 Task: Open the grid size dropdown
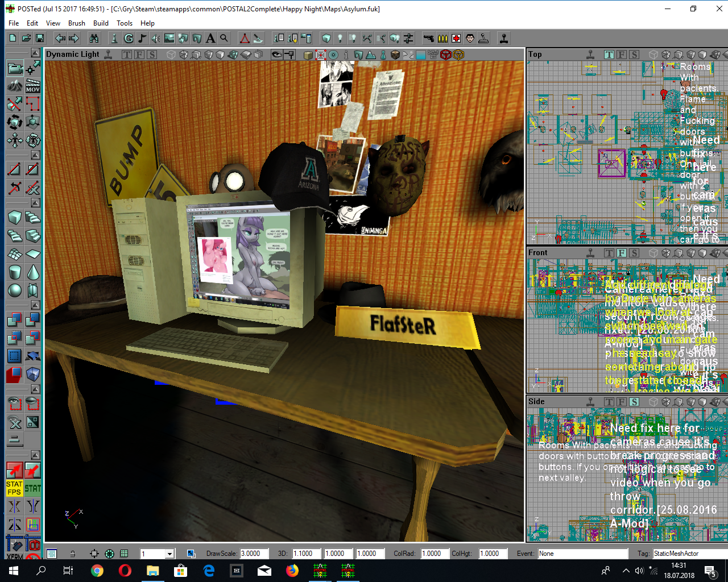(169, 554)
